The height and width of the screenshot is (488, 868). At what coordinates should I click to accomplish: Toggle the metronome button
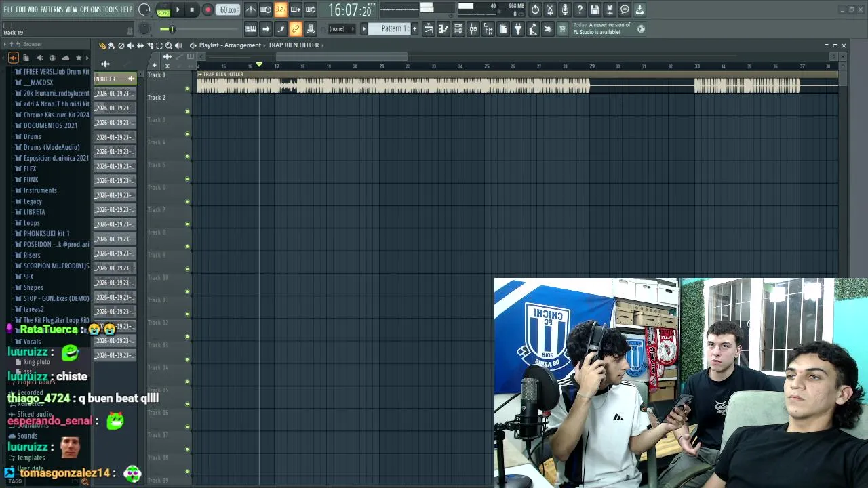click(251, 9)
